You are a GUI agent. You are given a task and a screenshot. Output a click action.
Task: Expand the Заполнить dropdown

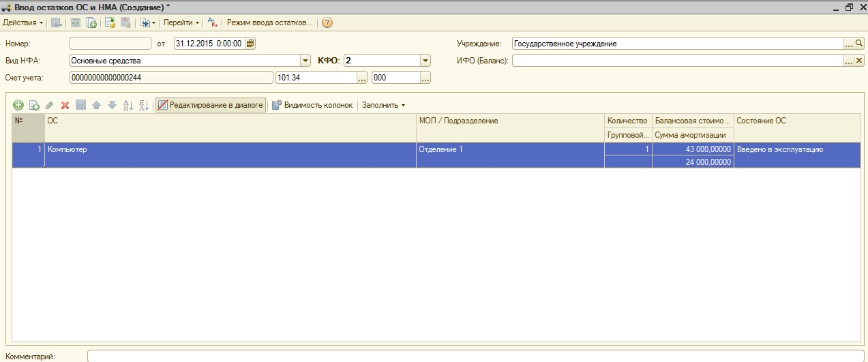[x=383, y=105]
